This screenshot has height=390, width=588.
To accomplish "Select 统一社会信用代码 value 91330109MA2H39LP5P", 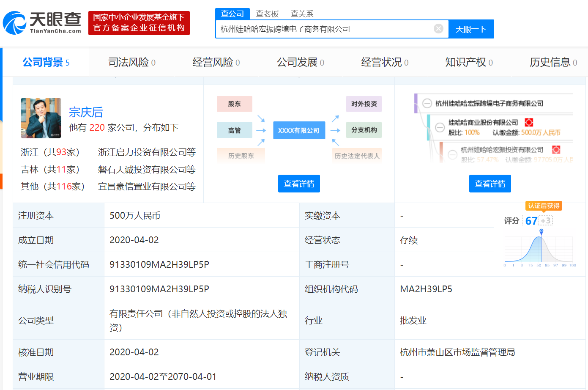I will (x=159, y=265).
